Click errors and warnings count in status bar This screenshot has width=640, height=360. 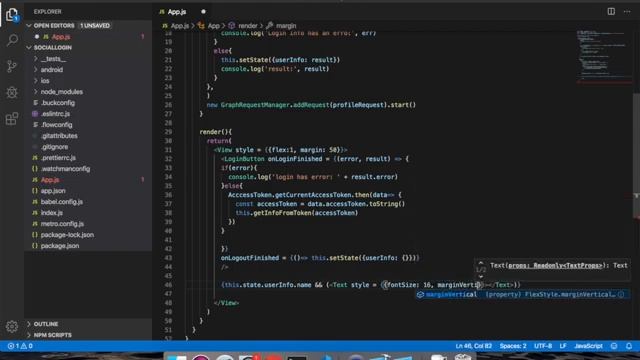[x=20, y=346]
